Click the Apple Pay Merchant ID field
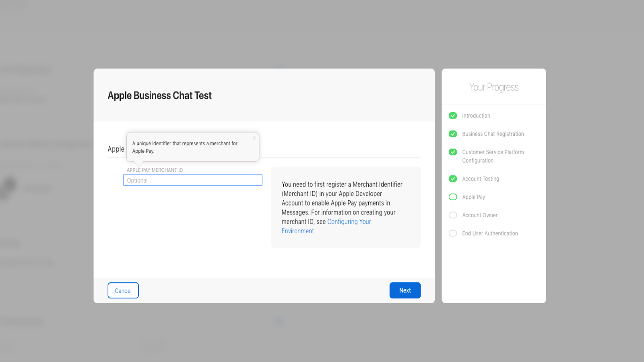 [193, 180]
